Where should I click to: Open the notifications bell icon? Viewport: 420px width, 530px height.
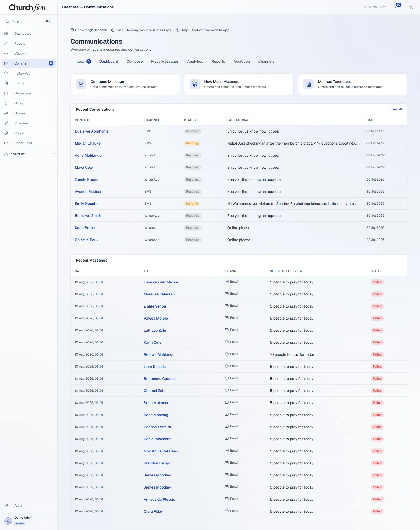pyautogui.click(x=397, y=7)
